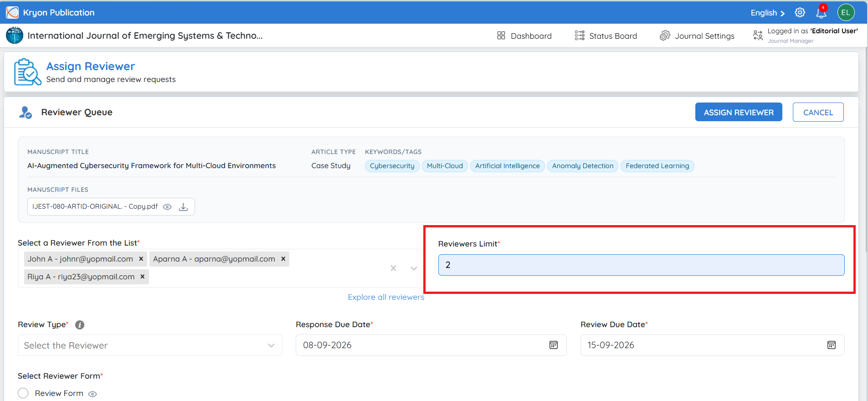The width and height of the screenshot is (868, 401).
Task: Remove Riya A from selected reviewers
Action: coord(143,277)
